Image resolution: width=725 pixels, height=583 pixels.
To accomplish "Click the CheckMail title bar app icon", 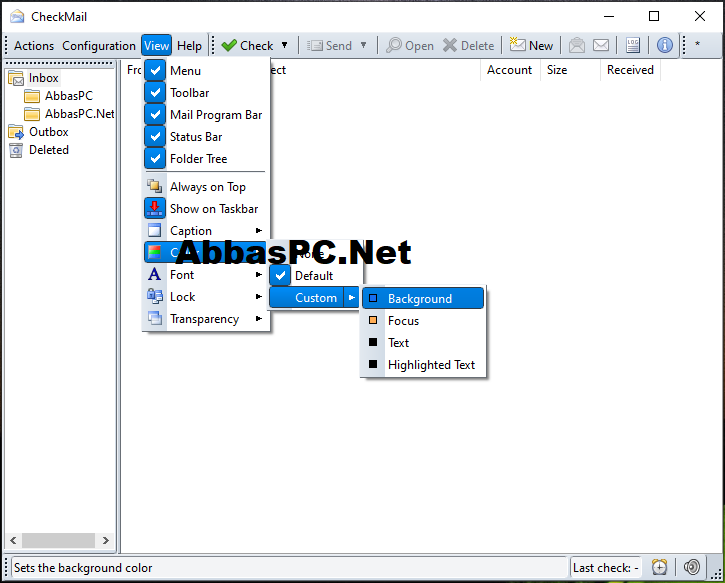I will (x=17, y=16).
